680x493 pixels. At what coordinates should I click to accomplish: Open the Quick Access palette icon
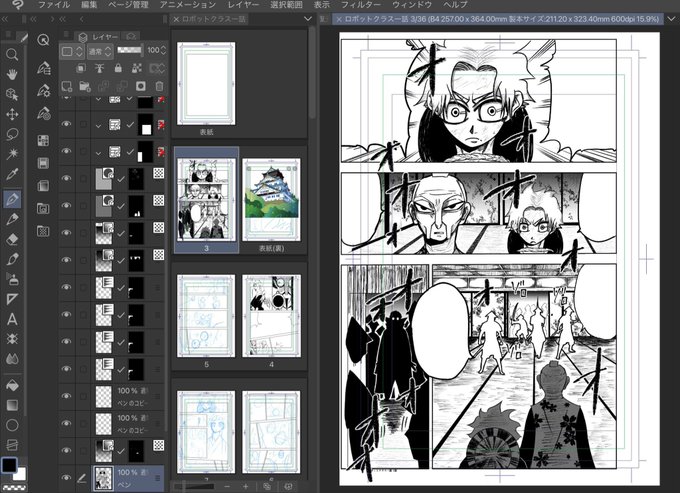43,40
